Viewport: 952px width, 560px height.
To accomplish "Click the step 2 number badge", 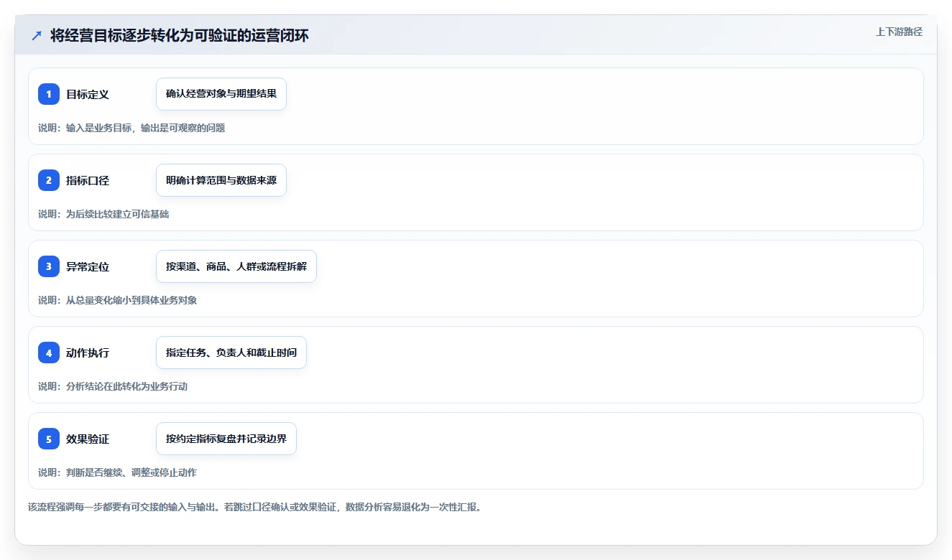I will [49, 180].
